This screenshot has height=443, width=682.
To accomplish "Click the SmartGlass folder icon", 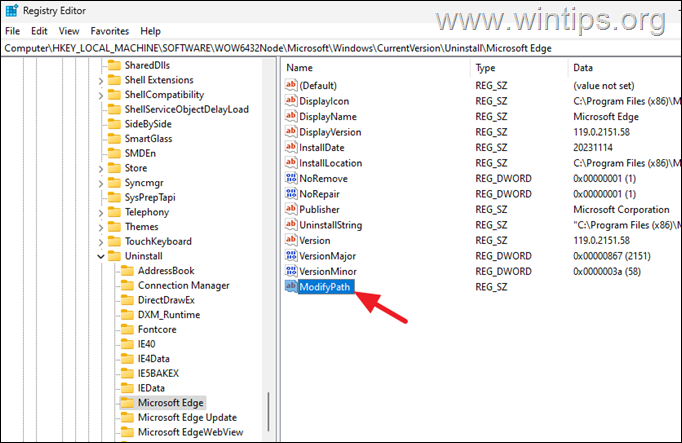I will click(x=114, y=139).
